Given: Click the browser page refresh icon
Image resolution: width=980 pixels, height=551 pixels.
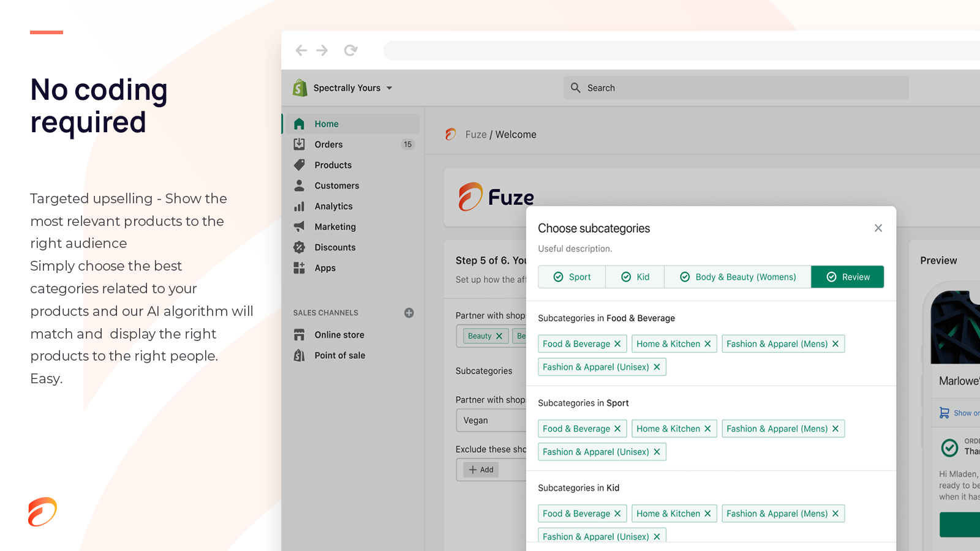Looking at the screenshot, I should pos(350,50).
